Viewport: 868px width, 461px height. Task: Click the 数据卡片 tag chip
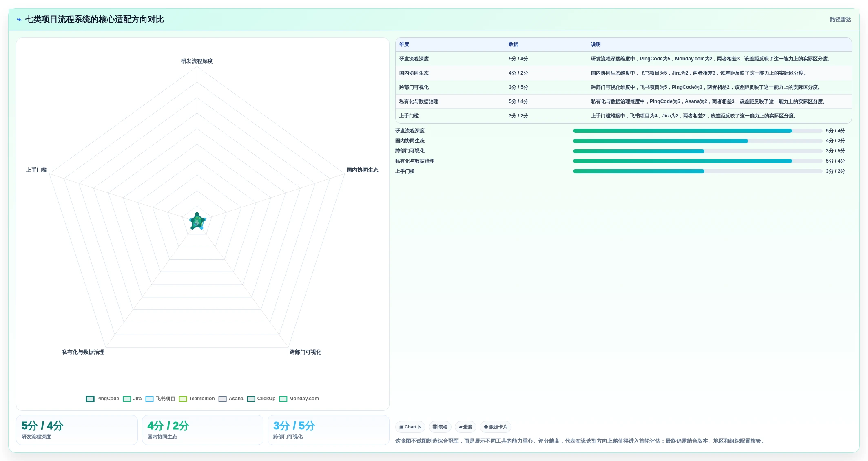(495, 427)
